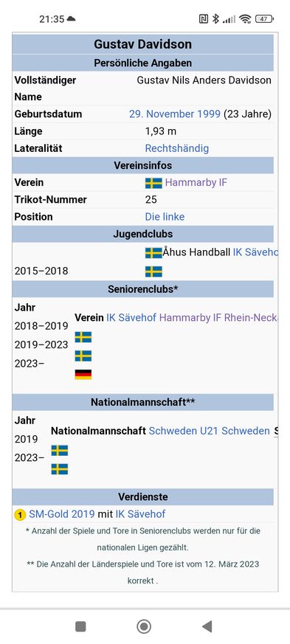The height and width of the screenshot is (644, 290).
Task: Open the 1999 year link
Action: (x=204, y=114)
